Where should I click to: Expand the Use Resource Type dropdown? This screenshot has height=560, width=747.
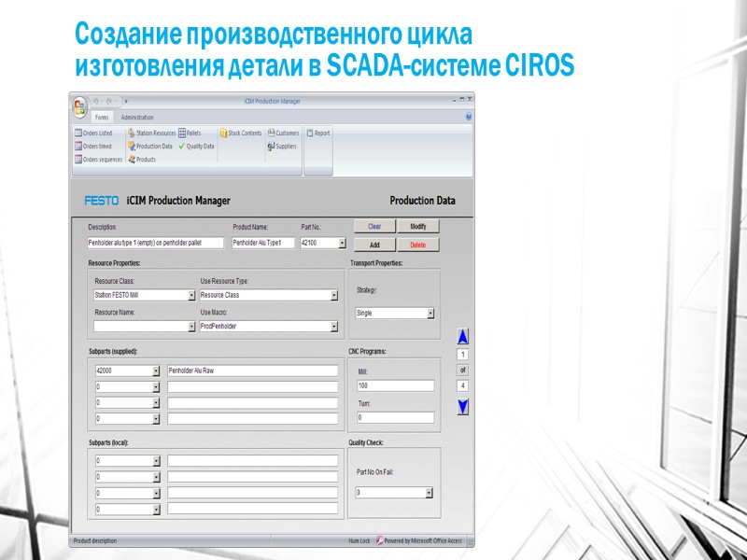tap(334, 295)
